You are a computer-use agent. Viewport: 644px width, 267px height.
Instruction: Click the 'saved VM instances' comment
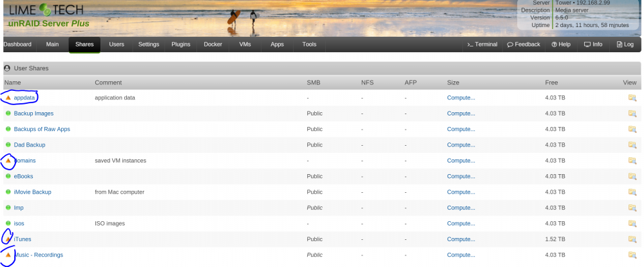coord(120,161)
